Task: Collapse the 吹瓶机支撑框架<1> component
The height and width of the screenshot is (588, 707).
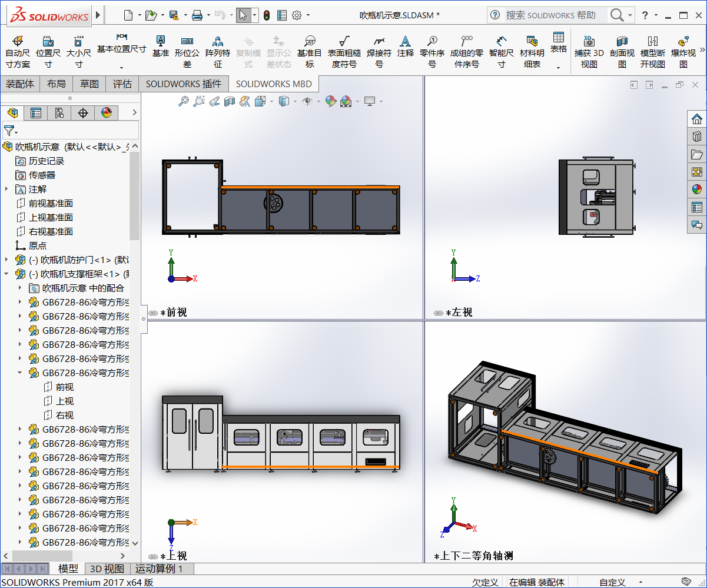Action: 6,274
